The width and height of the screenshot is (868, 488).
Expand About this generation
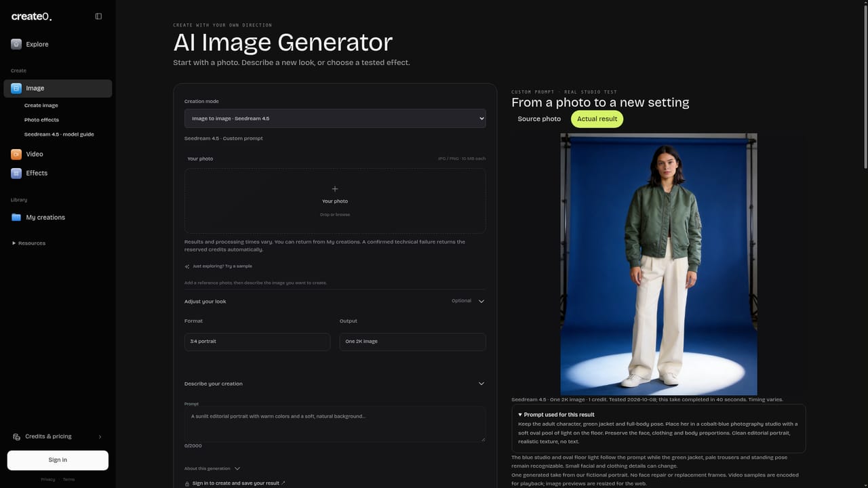[x=212, y=468]
